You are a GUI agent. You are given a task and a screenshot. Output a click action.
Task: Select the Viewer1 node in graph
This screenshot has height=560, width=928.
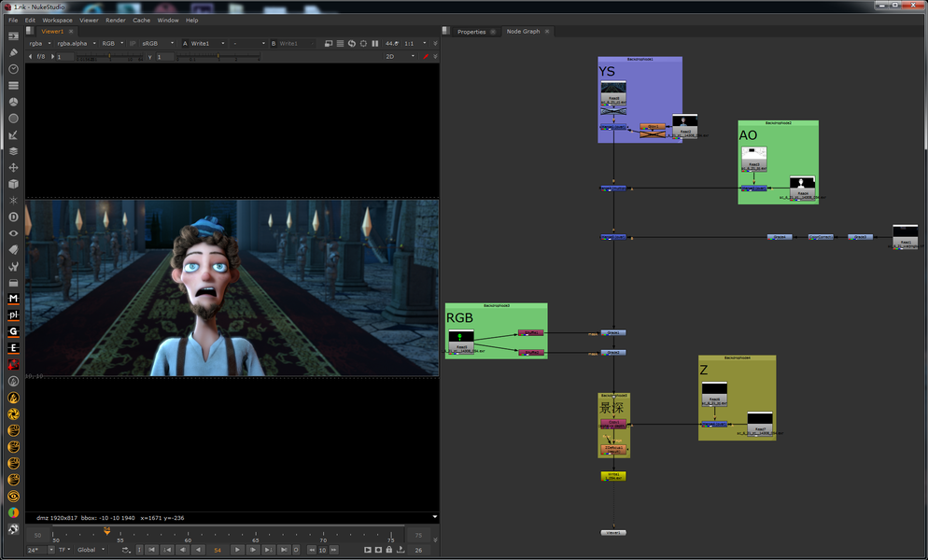point(613,533)
